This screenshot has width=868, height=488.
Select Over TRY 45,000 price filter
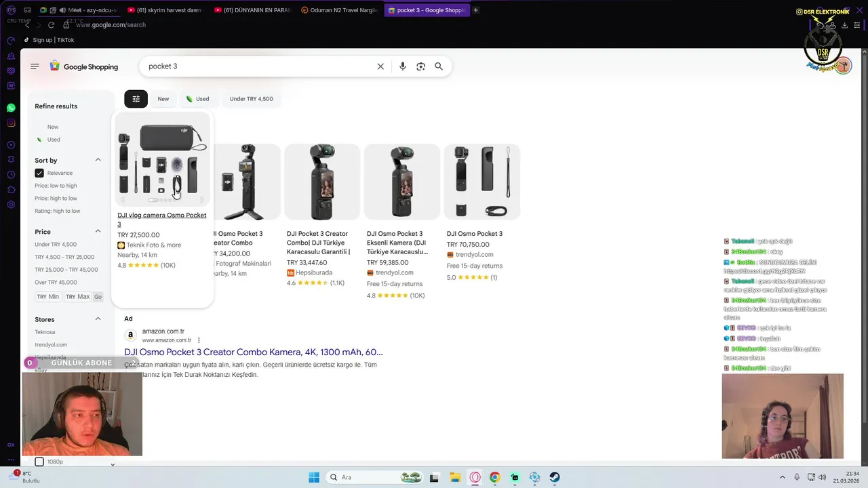click(56, 282)
